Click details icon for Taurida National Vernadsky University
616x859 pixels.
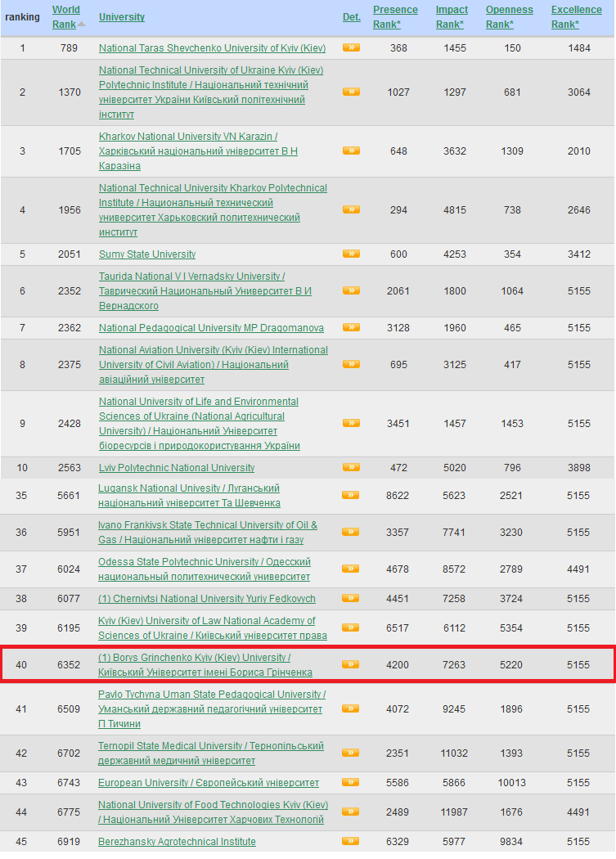pyautogui.click(x=351, y=291)
